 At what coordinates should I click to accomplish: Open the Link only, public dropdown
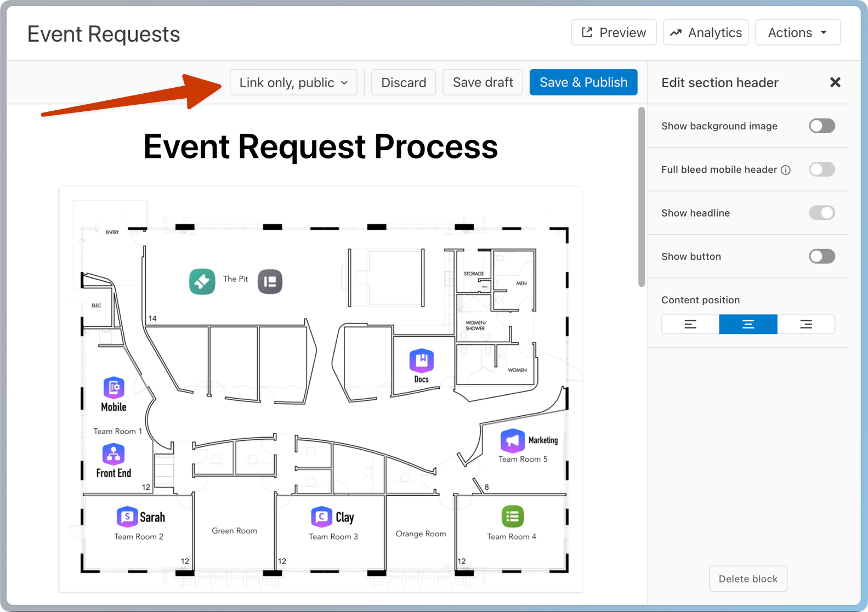point(293,82)
